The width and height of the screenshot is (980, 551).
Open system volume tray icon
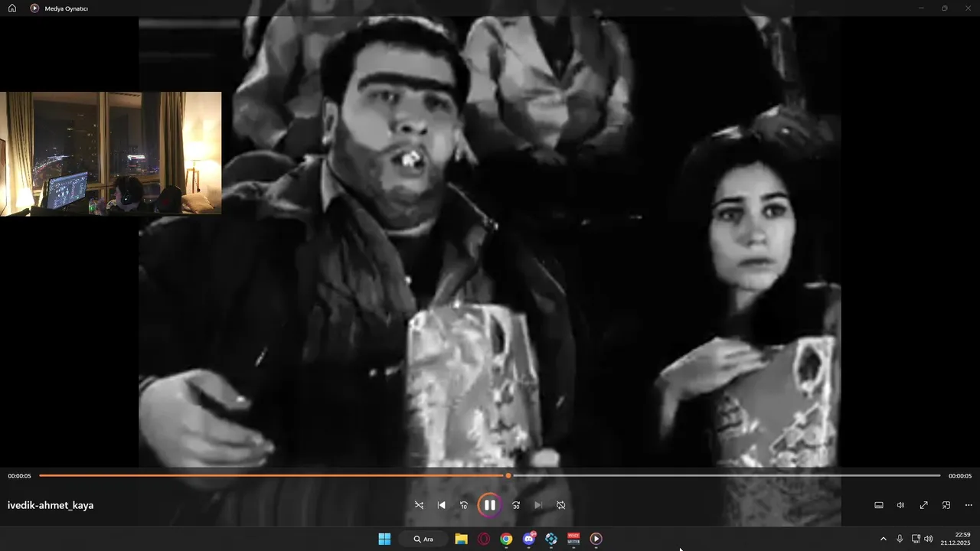click(929, 539)
